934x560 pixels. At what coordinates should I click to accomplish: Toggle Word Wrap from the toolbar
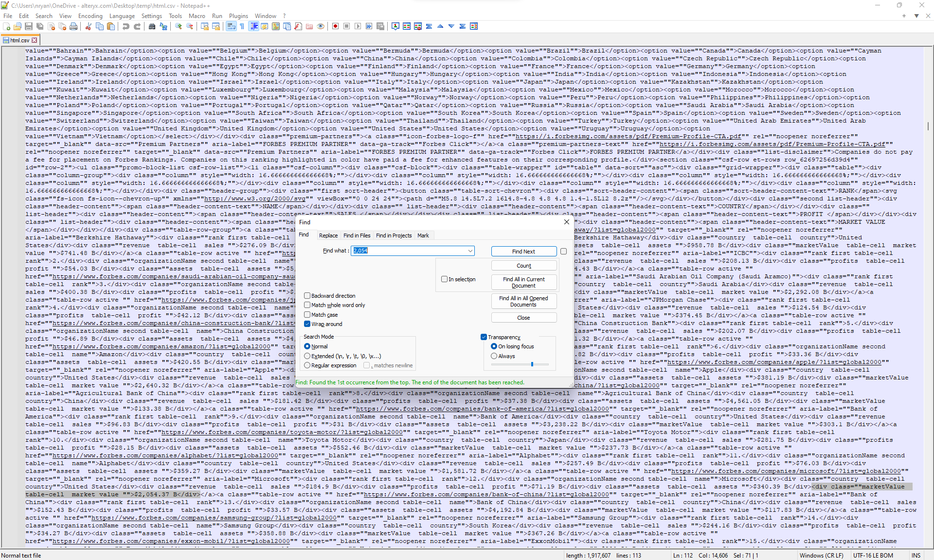(230, 26)
